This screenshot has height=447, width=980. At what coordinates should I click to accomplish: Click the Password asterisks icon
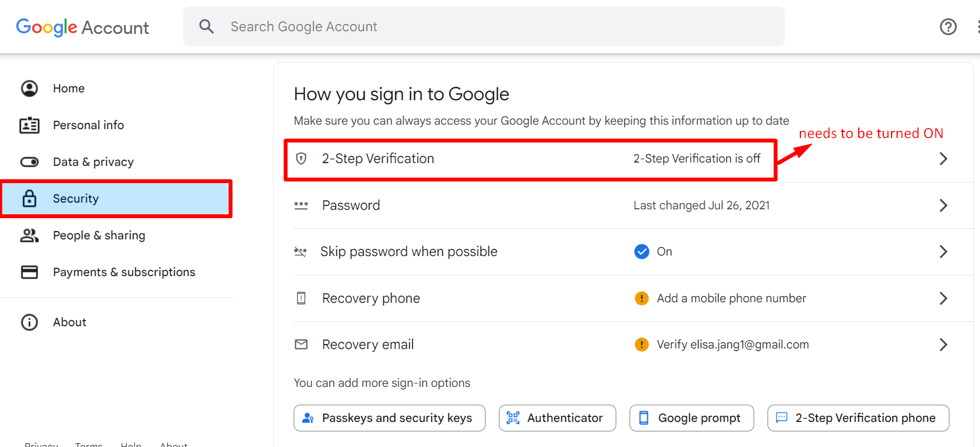click(x=301, y=205)
